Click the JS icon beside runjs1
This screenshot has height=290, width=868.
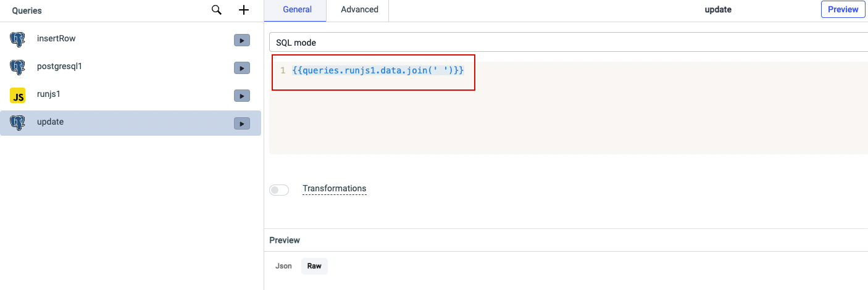[x=18, y=96]
